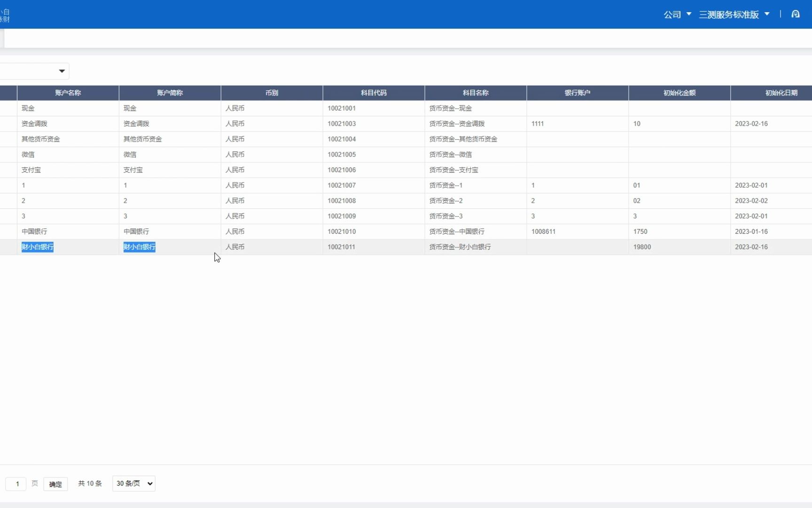Click 货币资金--微信 subject name

pyautogui.click(x=451, y=154)
